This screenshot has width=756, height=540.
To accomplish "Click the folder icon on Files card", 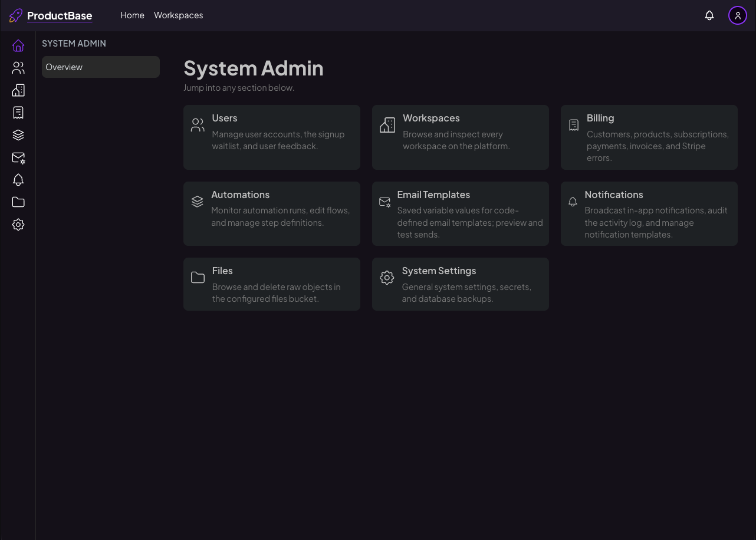I will point(198,278).
